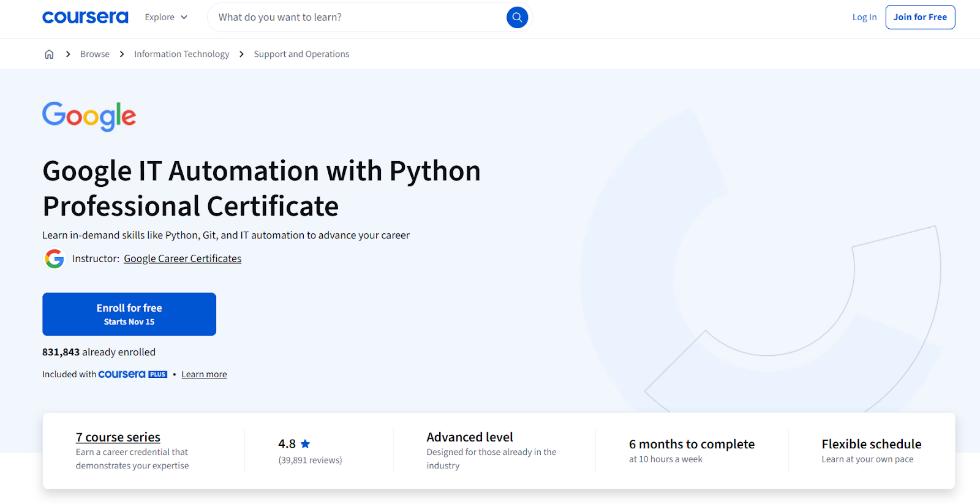Click the search magnifier button
This screenshot has width=980, height=504.
pyautogui.click(x=517, y=17)
